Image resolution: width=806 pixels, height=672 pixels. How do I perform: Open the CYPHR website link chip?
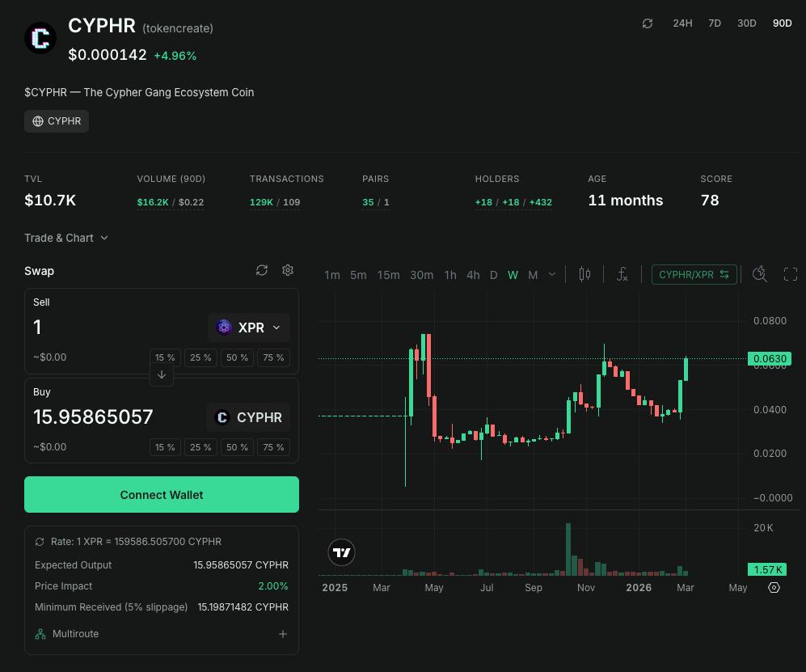tap(57, 121)
